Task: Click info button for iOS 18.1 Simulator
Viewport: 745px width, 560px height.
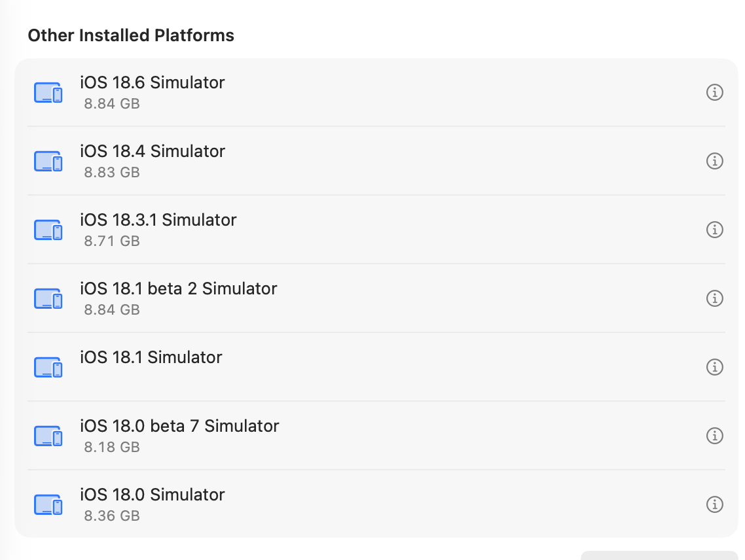Action: point(715,367)
